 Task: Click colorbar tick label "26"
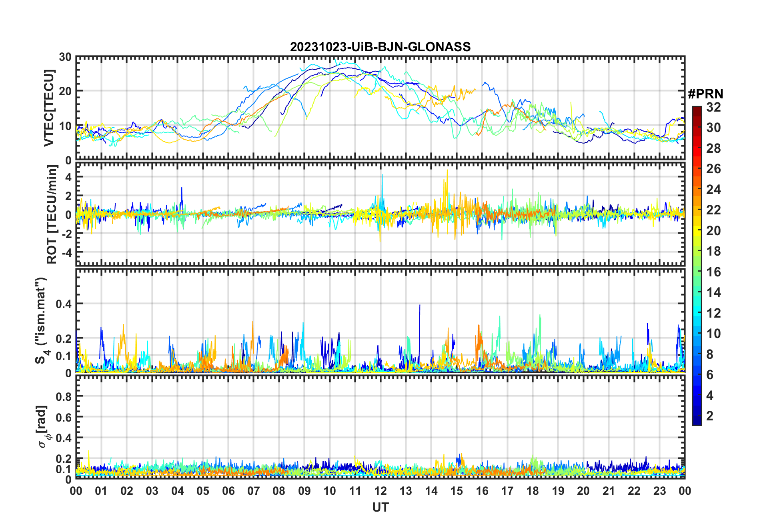(x=713, y=169)
